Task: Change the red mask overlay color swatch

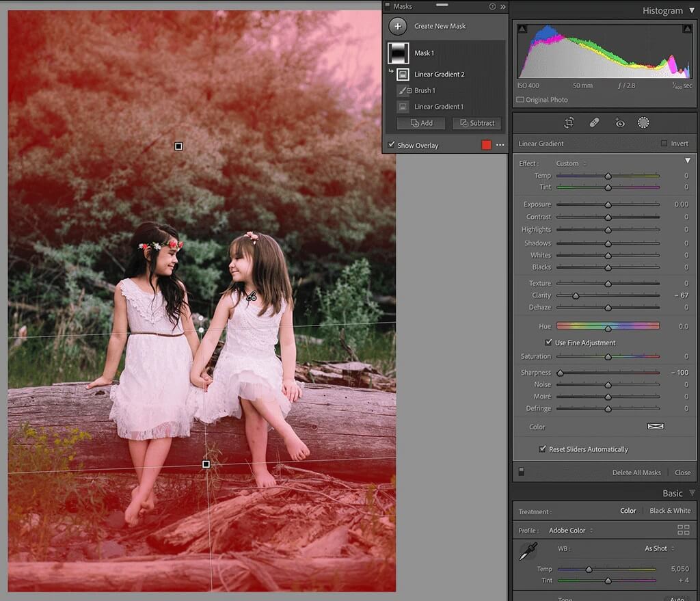Action: (x=486, y=145)
